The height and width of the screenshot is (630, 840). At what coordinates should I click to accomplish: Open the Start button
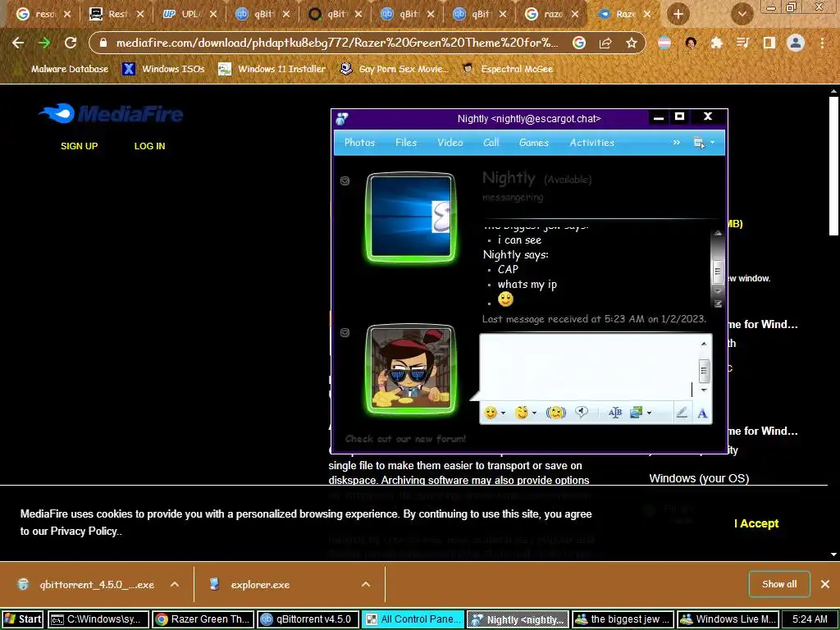(x=23, y=619)
